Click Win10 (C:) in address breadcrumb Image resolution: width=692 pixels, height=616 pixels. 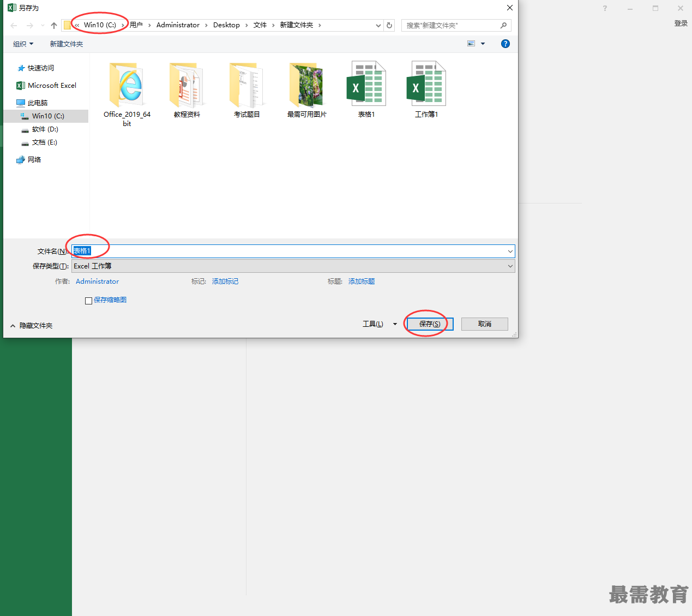coord(100,25)
